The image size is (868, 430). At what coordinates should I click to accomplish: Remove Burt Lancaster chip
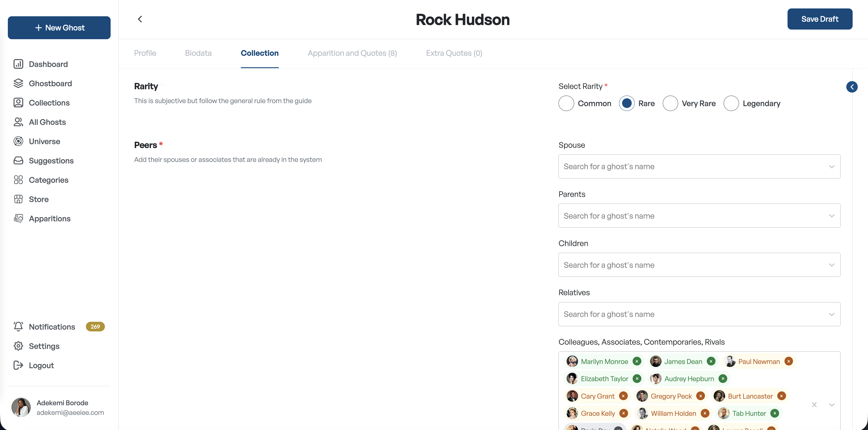[782, 396]
